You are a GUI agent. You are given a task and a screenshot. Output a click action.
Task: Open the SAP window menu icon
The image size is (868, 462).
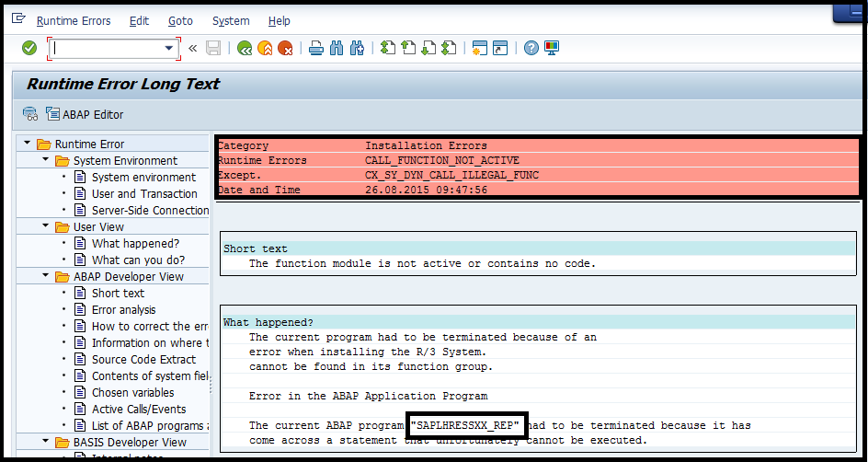[18, 18]
